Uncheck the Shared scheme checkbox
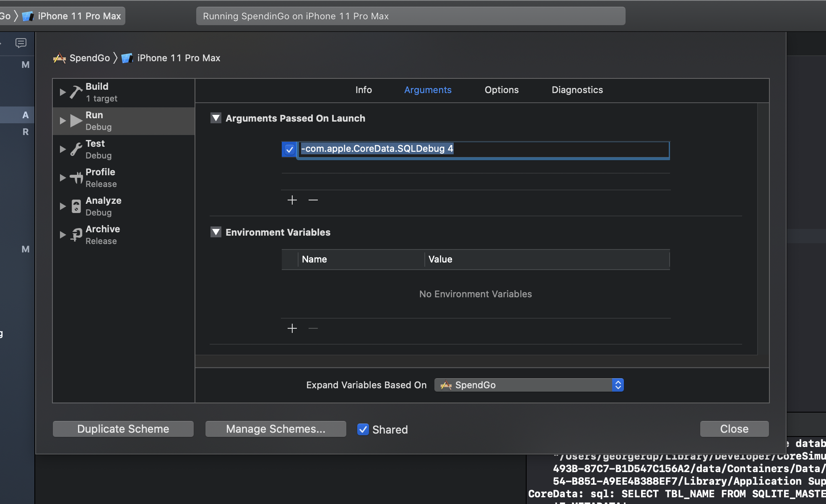 pos(363,429)
